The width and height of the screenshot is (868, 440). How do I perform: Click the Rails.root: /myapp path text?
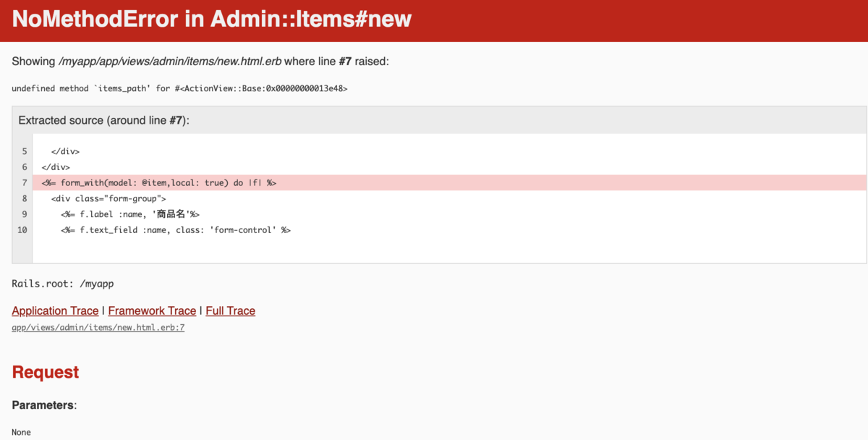62,284
